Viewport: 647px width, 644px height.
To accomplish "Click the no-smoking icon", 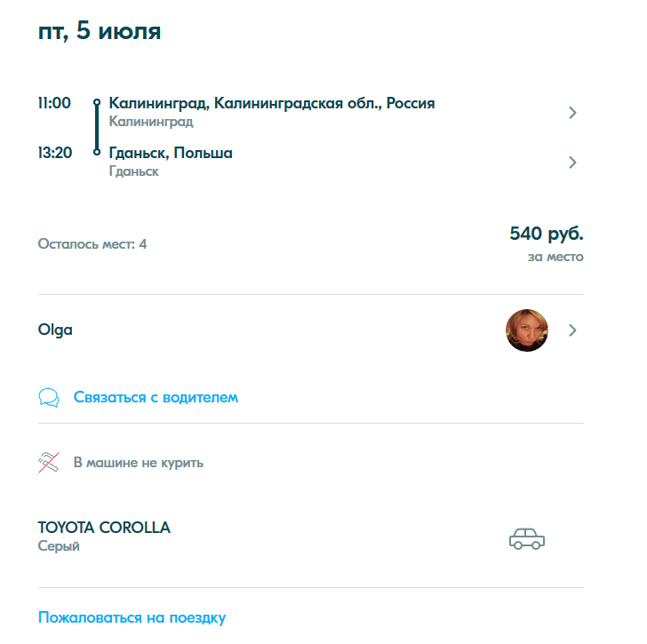I will [49, 462].
